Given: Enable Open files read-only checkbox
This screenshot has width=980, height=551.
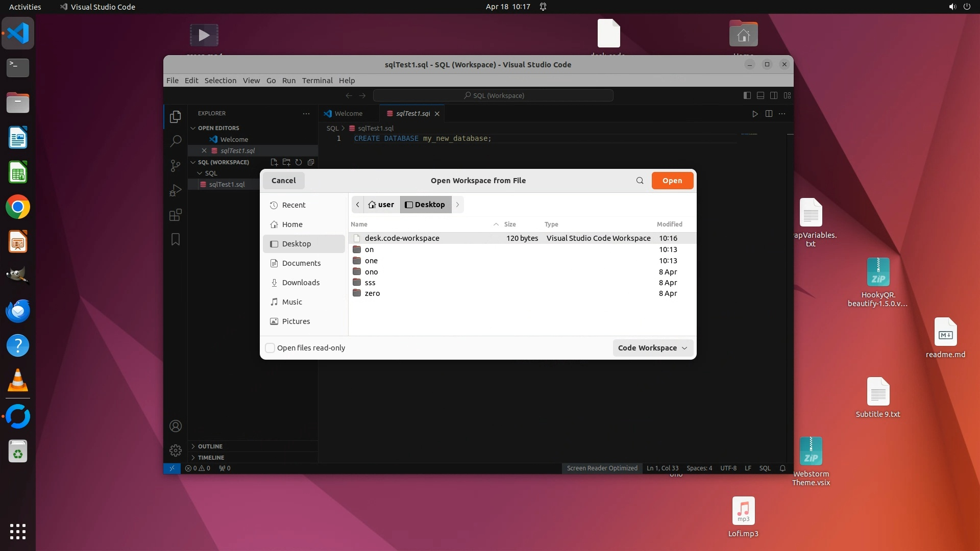Looking at the screenshot, I should (270, 348).
